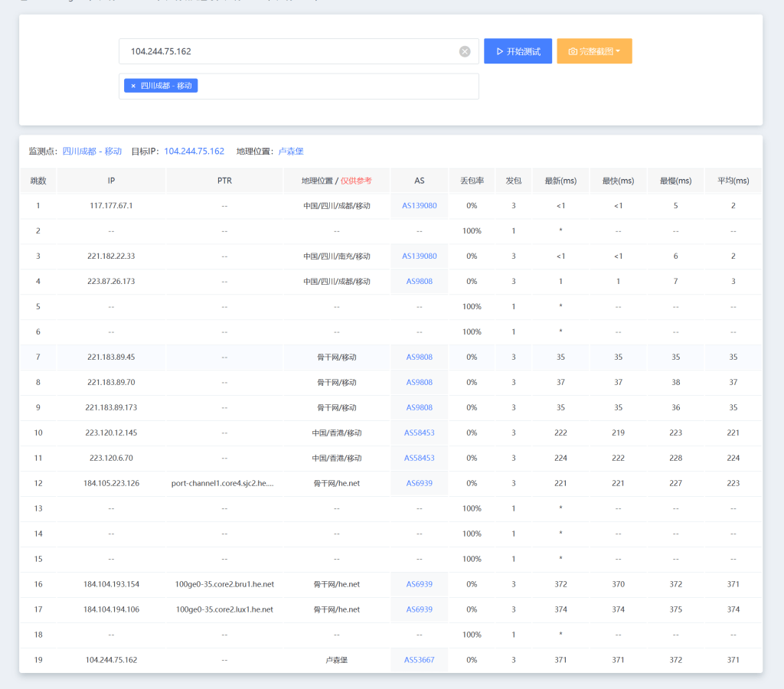The width and height of the screenshot is (784, 689).
Task: Click the 开始测试 start test button
Action: click(x=518, y=51)
